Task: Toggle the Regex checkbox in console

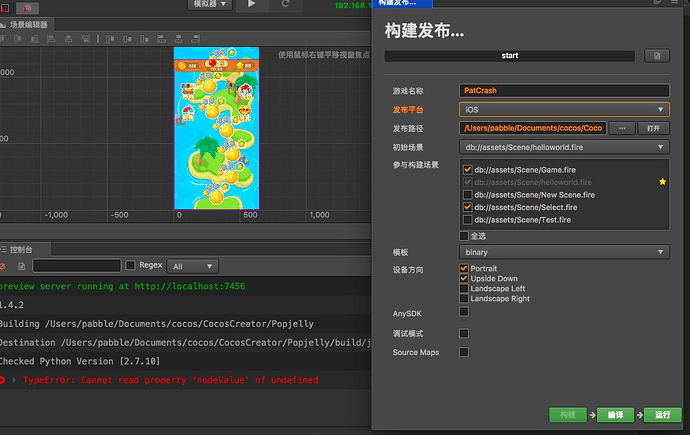Action: point(131,266)
